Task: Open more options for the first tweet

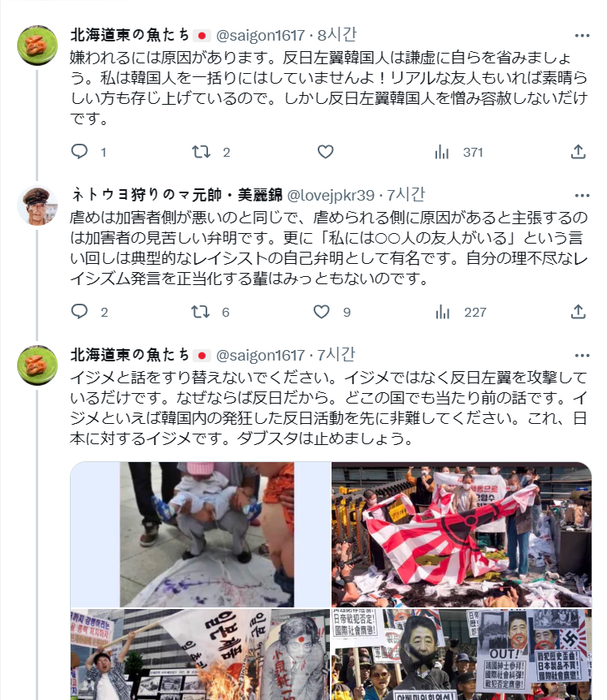Action: pyautogui.click(x=582, y=35)
